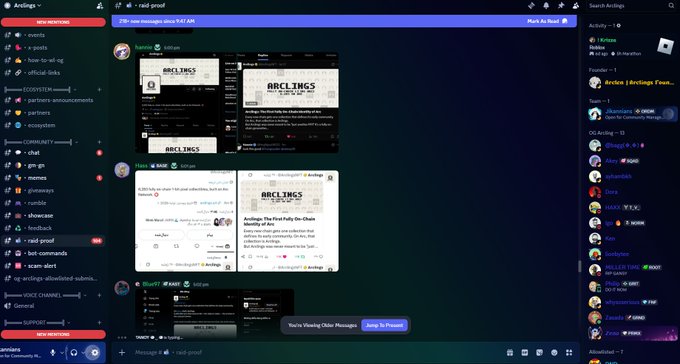This screenshot has width=680, height=364.
Task: Click member MILLER TIME in list
Action: (x=632, y=270)
